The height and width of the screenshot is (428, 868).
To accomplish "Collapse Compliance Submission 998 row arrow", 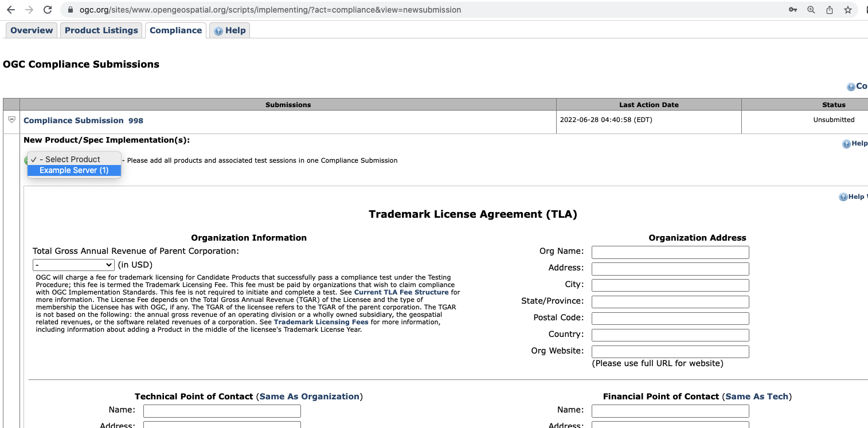I will click(x=11, y=120).
